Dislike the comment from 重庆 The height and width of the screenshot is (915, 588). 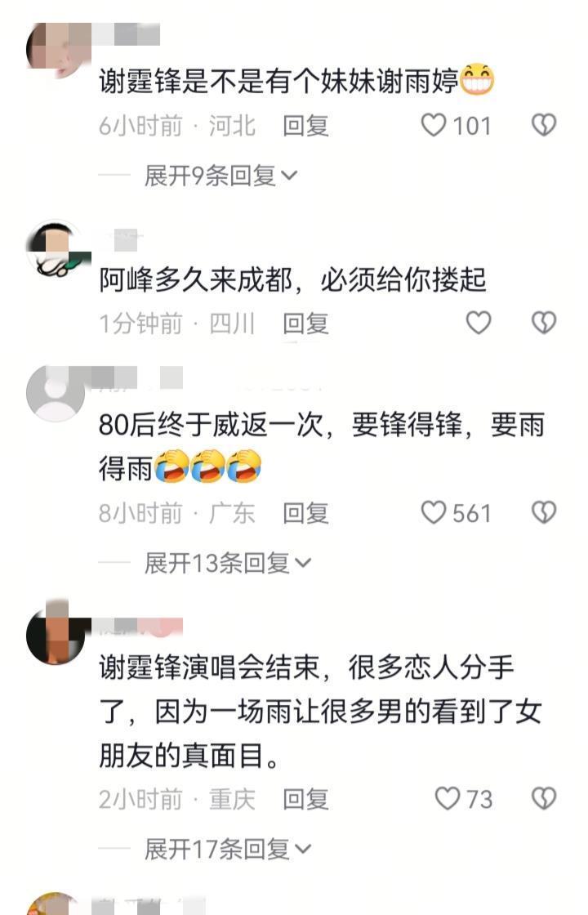pos(544,798)
